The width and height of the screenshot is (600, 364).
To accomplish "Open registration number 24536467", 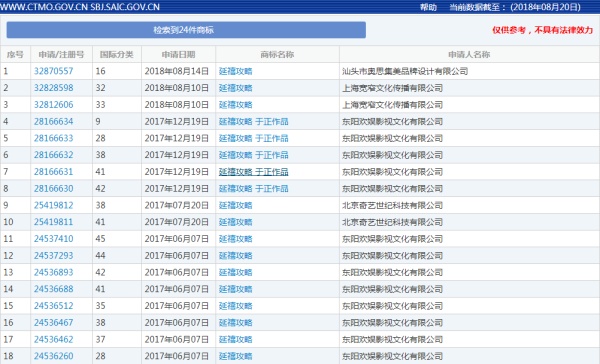I will (x=53, y=323).
